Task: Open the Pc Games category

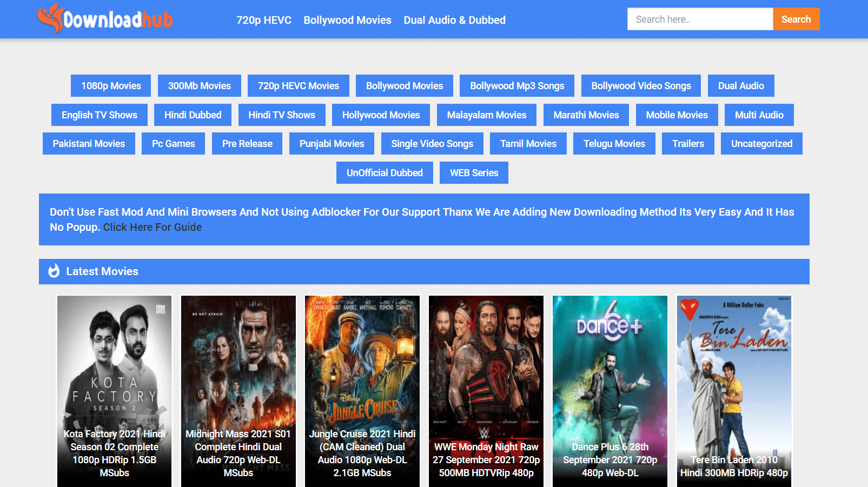Action: pos(173,144)
